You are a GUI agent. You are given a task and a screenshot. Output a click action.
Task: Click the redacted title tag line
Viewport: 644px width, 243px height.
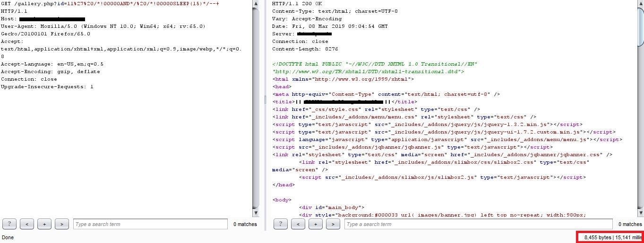[345, 101]
